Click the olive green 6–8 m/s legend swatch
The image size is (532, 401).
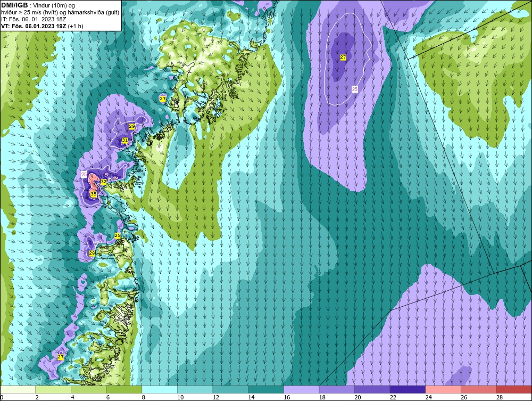click(x=124, y=389)
